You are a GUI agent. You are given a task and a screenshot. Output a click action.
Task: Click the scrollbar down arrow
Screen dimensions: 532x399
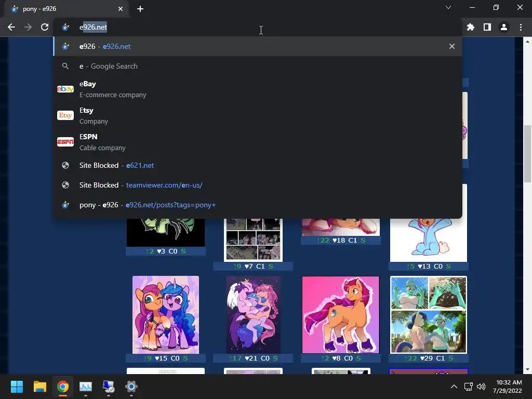[x=528, y=369]
